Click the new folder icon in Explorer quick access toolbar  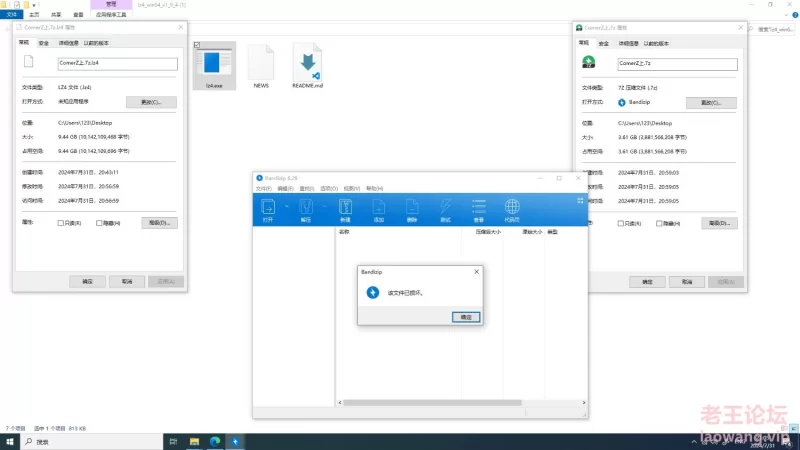(x=26, y=5)
